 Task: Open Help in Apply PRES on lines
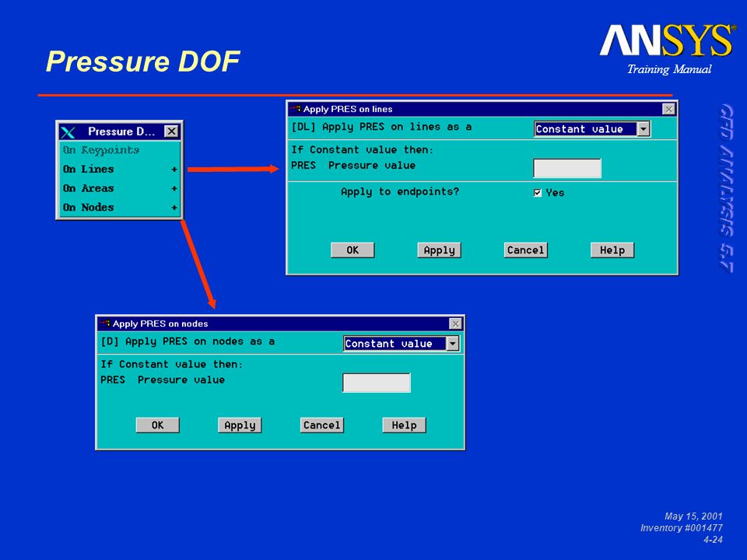pos(612,250)
